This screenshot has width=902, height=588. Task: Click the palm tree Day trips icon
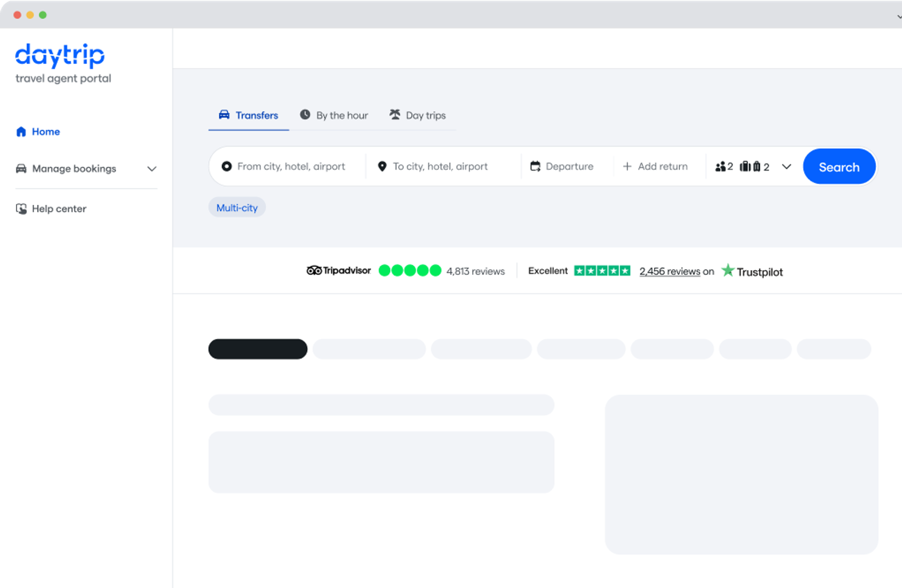coord(395,115)
